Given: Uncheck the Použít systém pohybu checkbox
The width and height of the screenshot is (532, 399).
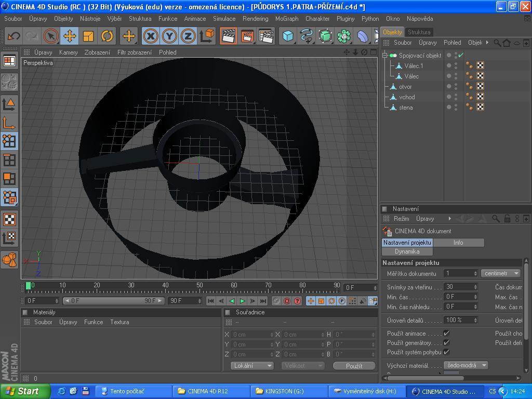Looking at the screenshot, I should [x=446, y=352].
